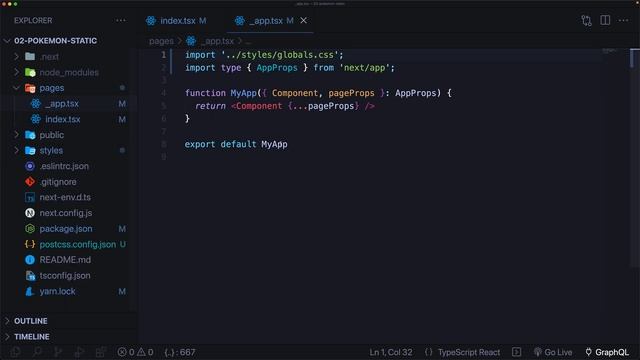The image size is (640, 360).
Task: Open Go to Line via Ln 1, Col 32
Action: (x=391, y=352)
